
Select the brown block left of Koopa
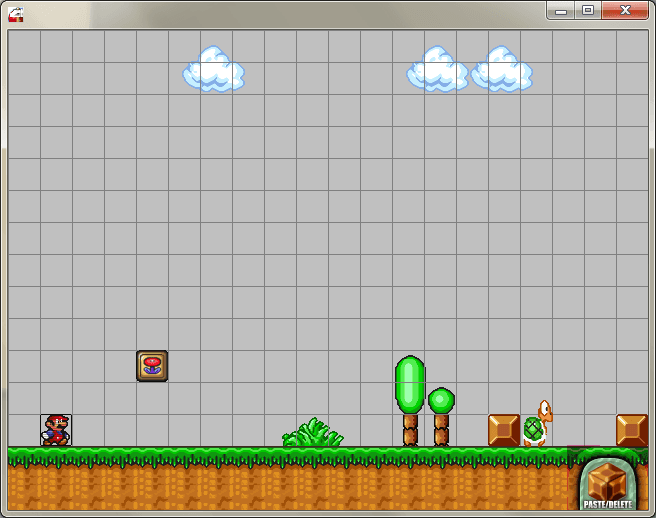coord(504,430)
